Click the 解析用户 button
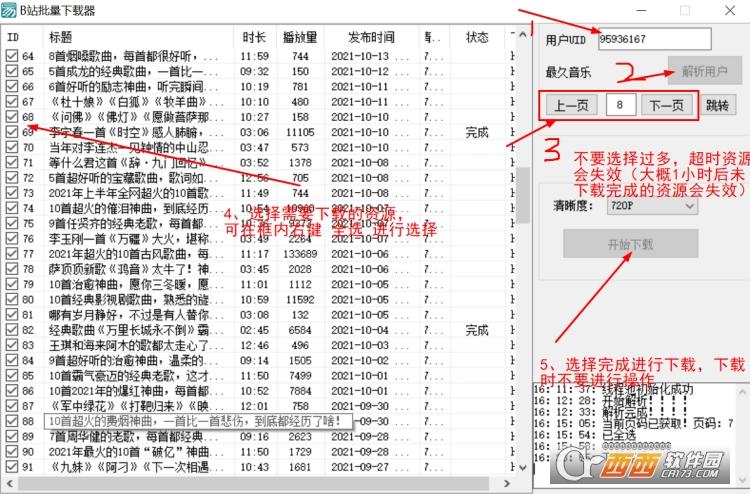Image resolution: width=750 pixels, height=494 pixels. [705, 71]
